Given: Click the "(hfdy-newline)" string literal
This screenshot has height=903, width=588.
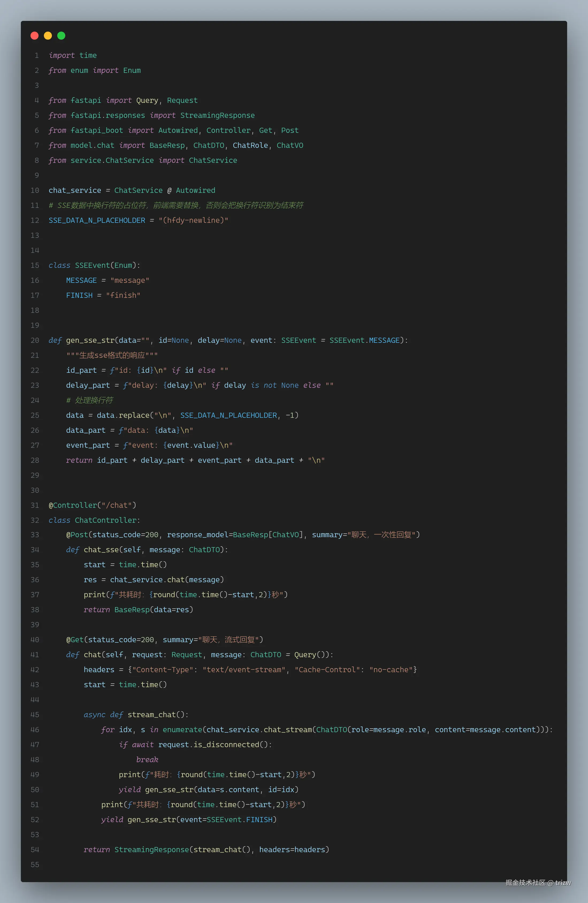Looking at the screenshot, I should pos(193,220).
